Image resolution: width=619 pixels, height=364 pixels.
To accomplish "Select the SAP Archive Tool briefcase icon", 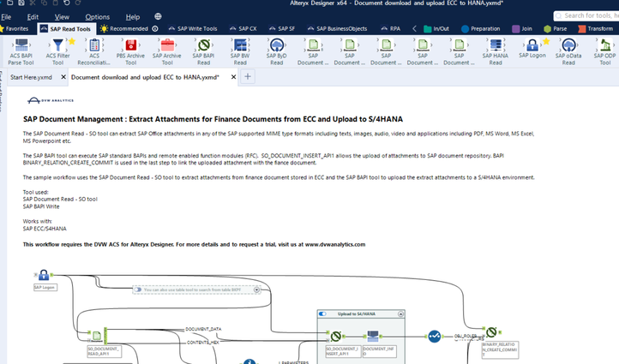I will [x=167, y=45].
